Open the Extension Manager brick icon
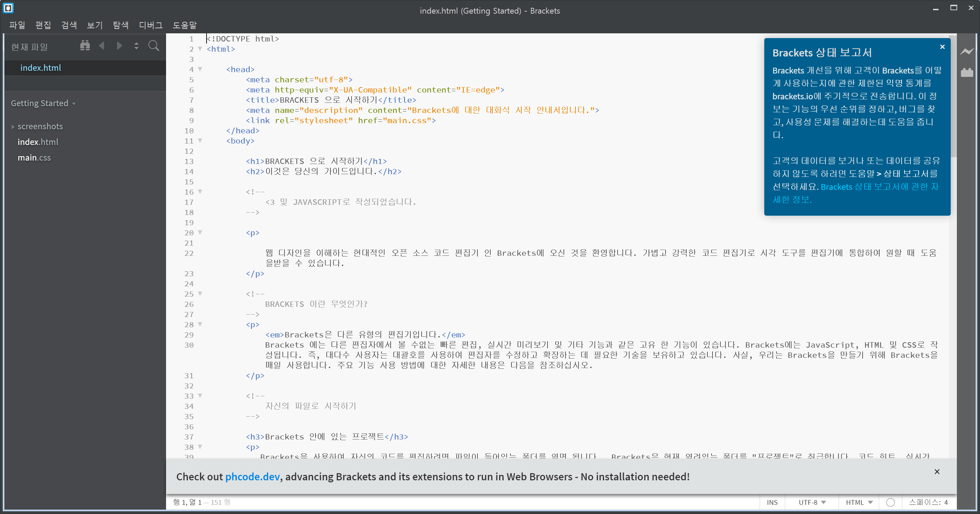Screen dimensions: 980x514 pos(967,72)
